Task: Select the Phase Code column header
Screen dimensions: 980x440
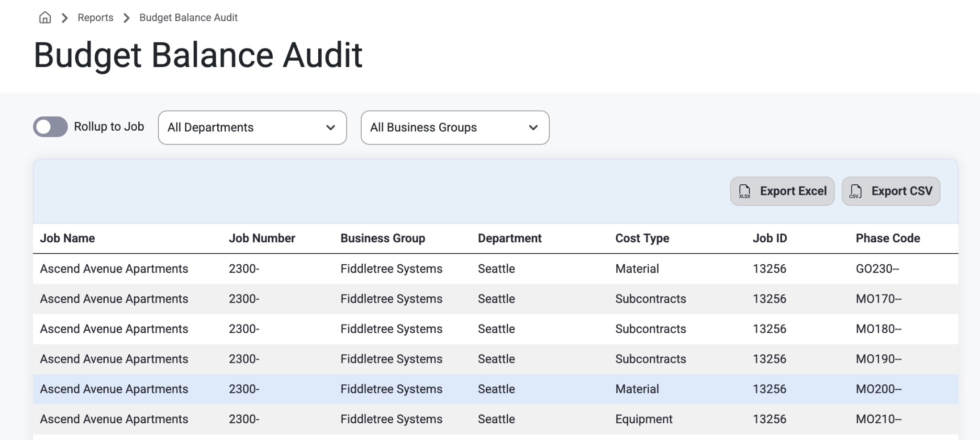Action: click(888, 238)
